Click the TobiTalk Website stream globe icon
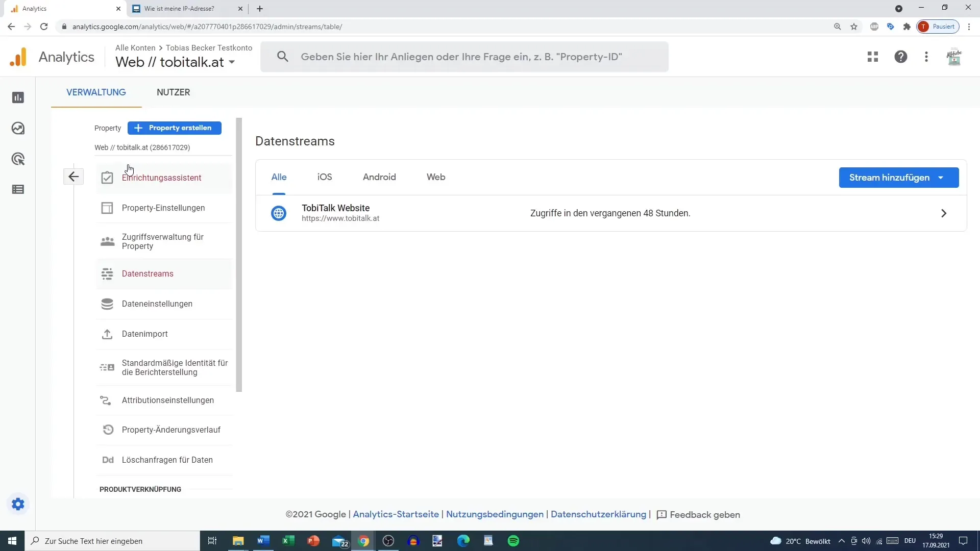This screenshot has width=980, height=551. tap(279, 213)
